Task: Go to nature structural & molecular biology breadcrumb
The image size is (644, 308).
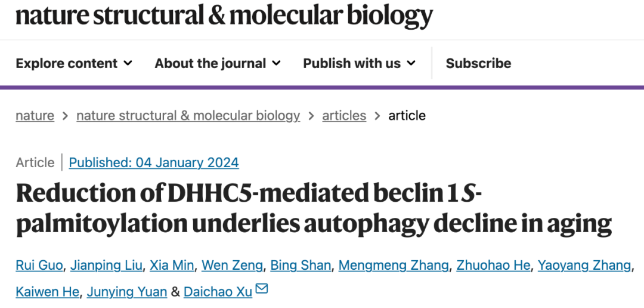Action: [x=188, y=115]
